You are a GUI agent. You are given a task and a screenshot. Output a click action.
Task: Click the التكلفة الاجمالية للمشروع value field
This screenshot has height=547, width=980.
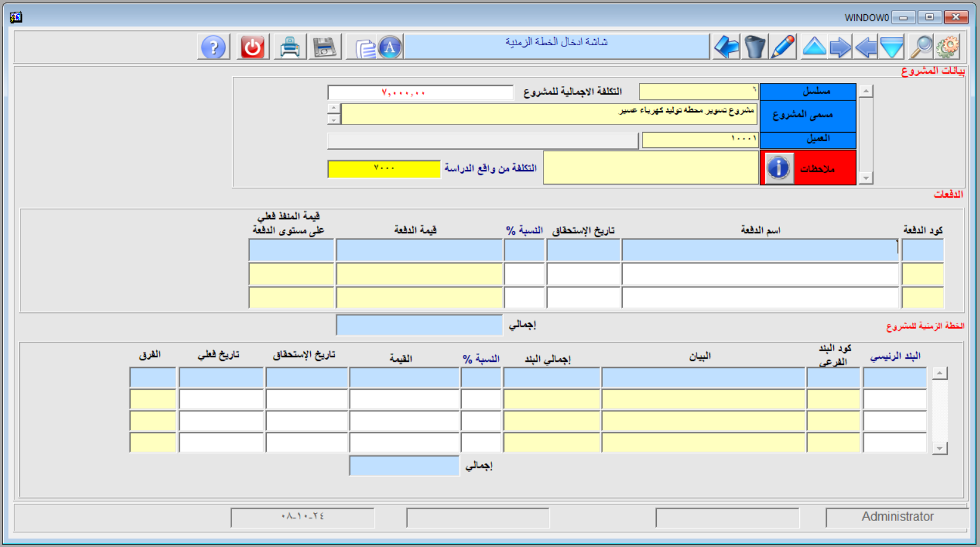point(420,93)
